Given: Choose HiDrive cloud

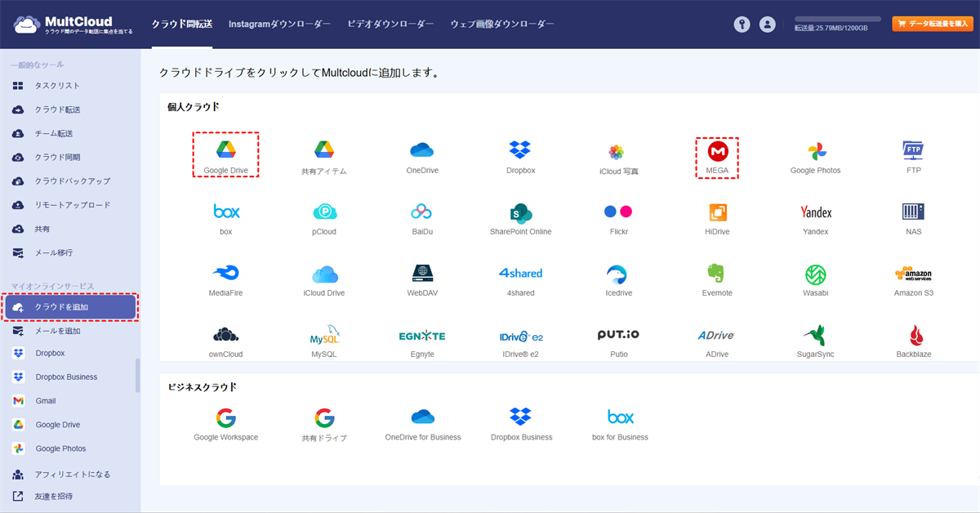Looking at the screenshot, I should pos(717,212).
